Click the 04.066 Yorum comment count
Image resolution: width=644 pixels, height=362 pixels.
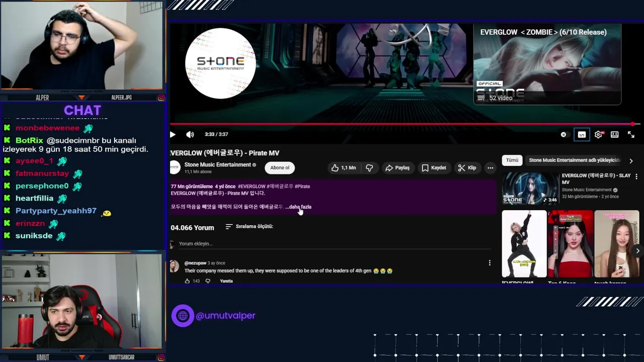point(192,228)
